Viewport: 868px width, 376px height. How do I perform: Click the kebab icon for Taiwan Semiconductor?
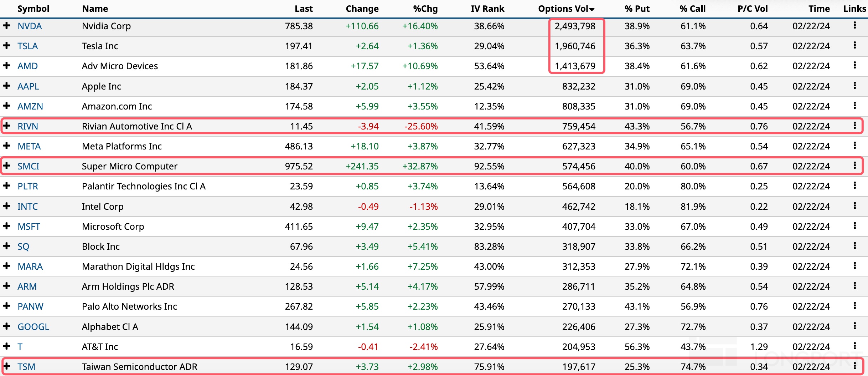(854, 366)
